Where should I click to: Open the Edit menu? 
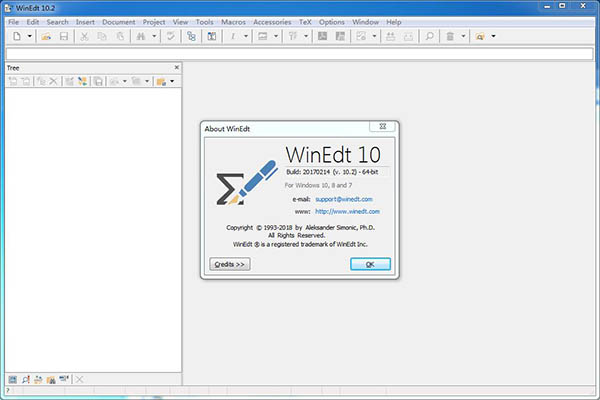[x=33, y=22]
